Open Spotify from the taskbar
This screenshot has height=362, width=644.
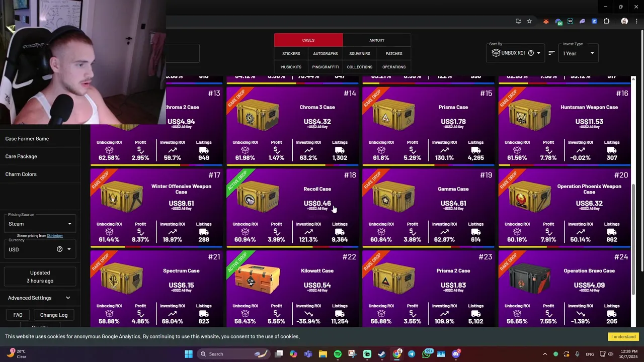(338, 354)
